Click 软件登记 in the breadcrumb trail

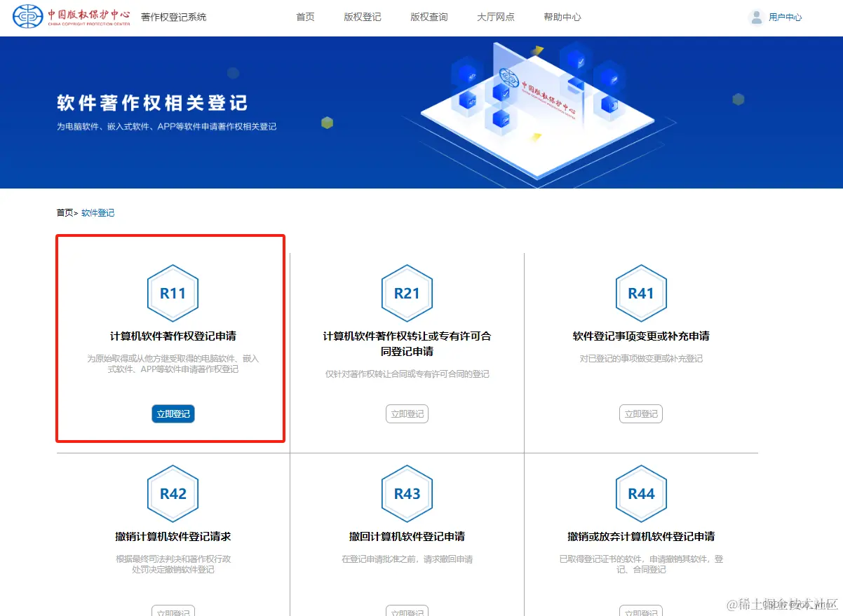coord(97,212)
